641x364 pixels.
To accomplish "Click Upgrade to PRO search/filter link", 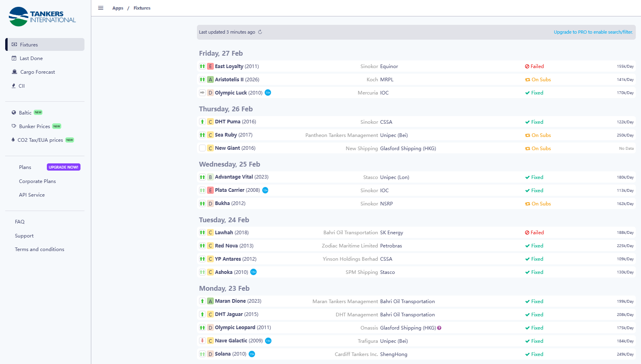I will click(593, 32).
